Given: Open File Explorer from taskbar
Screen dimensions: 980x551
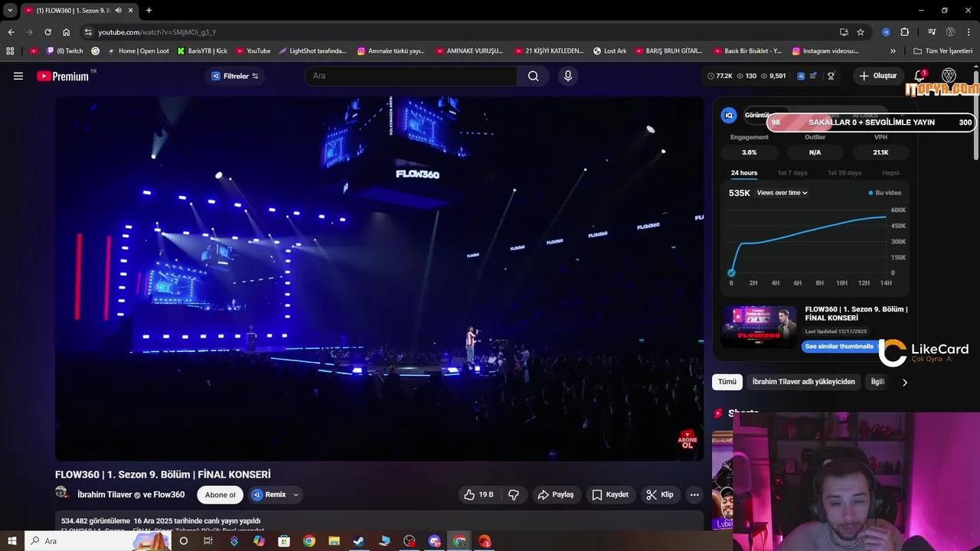Looking at the screenshot, I should (334, 541).
